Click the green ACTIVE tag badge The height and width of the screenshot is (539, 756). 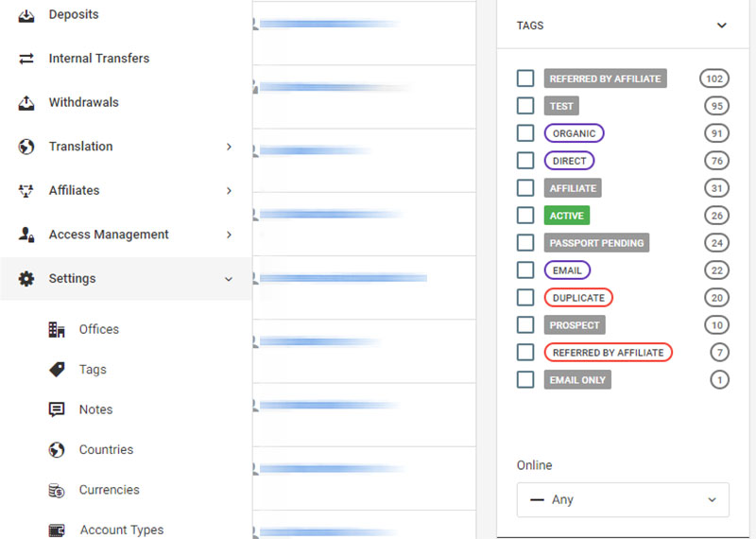[567, 216]
